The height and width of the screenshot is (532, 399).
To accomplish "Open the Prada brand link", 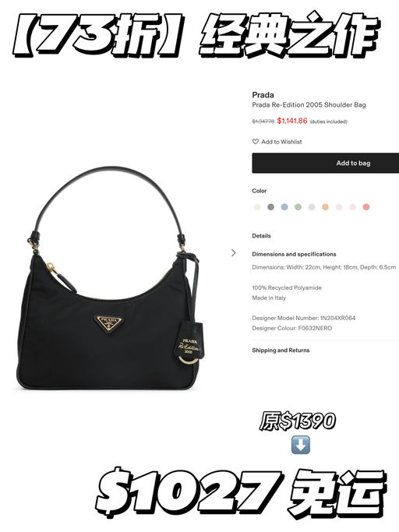I will click(263, 95).
